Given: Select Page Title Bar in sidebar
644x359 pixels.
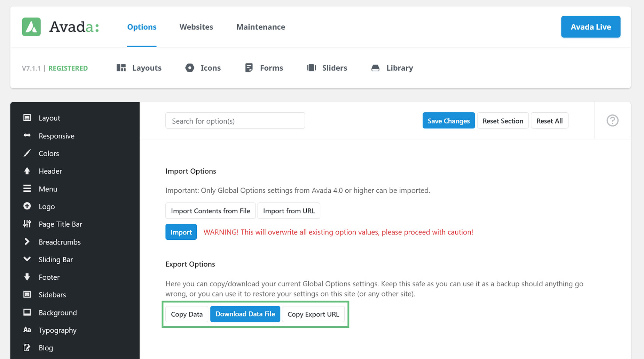Looking at the screenshot, I should (60, 224).
